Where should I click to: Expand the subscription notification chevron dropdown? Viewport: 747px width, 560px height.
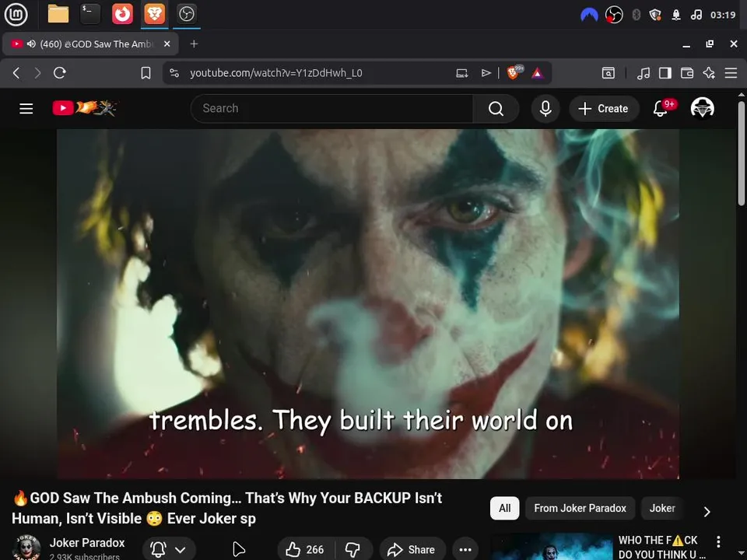tap(180, 550)
